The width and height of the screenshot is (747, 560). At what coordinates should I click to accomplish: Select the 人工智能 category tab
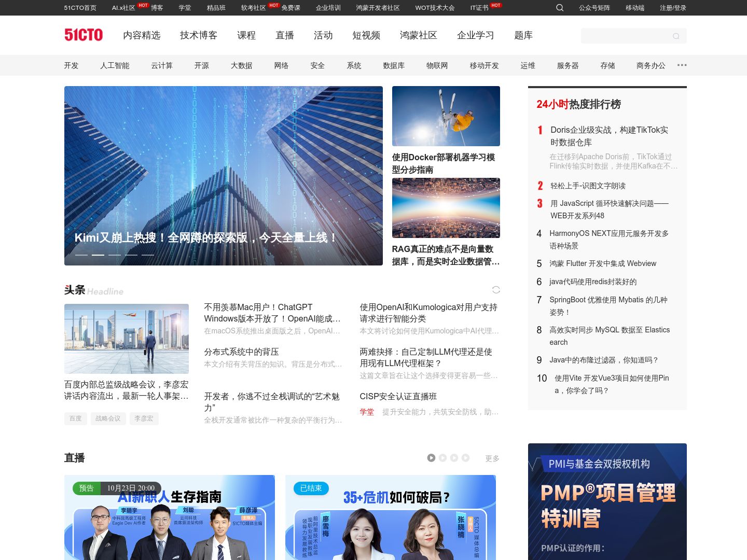click(x=115, y=65)
